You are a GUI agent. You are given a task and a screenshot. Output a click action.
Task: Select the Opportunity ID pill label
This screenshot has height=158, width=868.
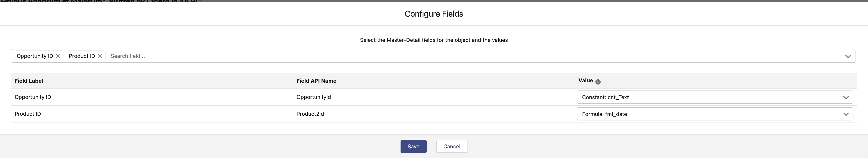point(35,56)
